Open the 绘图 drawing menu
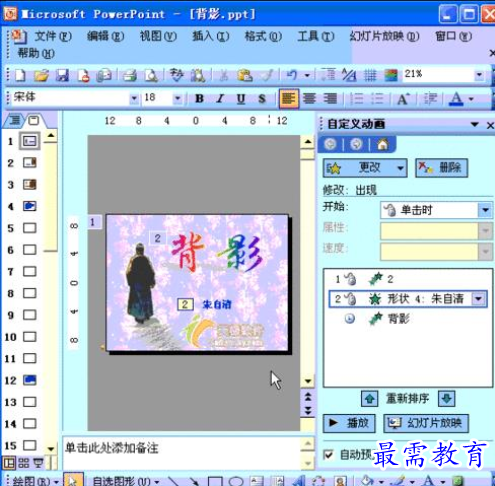Viewport: 495px width, 486px height. point(36,481)
